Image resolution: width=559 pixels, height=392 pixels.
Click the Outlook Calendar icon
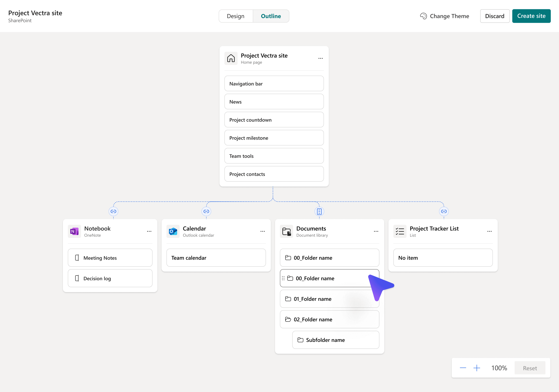pos(173,231)
